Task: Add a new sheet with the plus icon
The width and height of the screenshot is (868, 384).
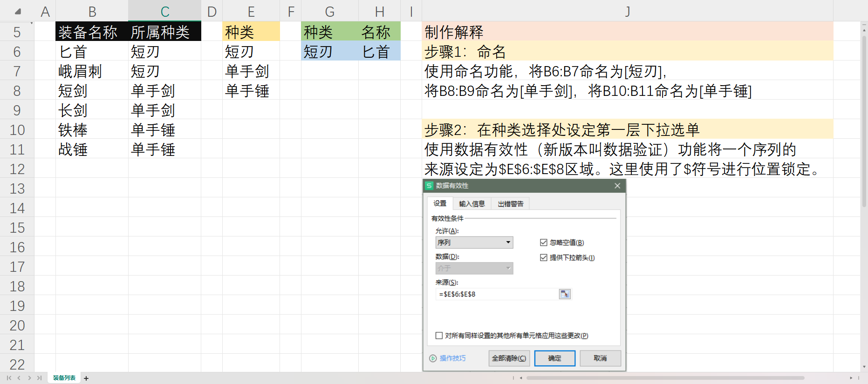Action: click(x=86, y=378)
